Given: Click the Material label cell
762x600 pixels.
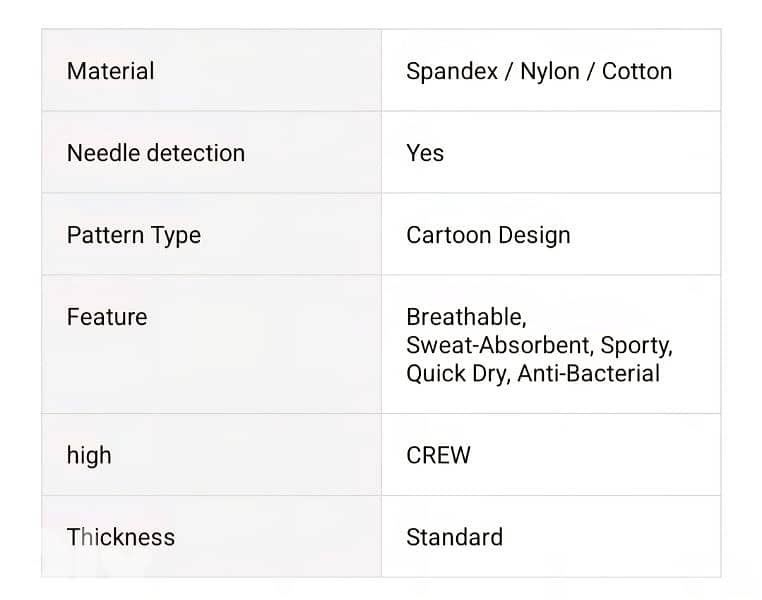Looking at the screenshot, I should (110, 71).
